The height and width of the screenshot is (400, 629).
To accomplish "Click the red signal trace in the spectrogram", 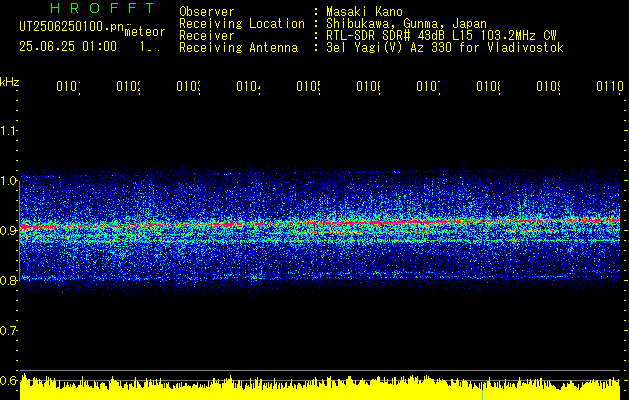I will (320, 223).
